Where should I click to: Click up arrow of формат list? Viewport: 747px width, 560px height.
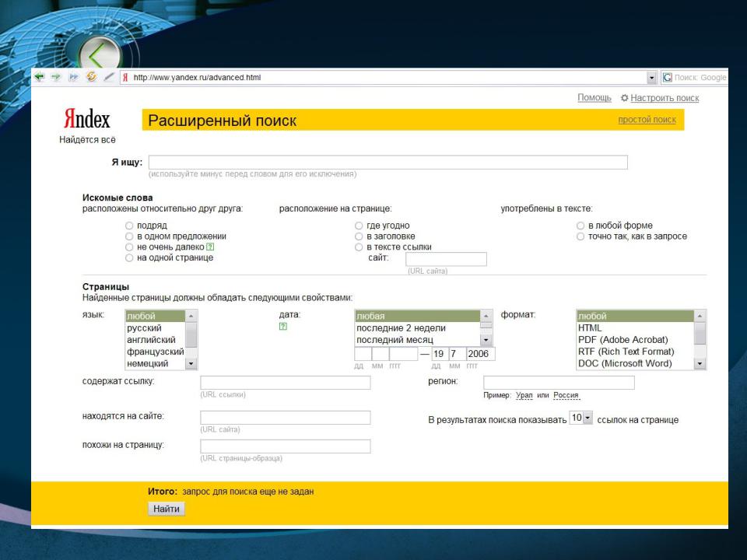[700, 317]
